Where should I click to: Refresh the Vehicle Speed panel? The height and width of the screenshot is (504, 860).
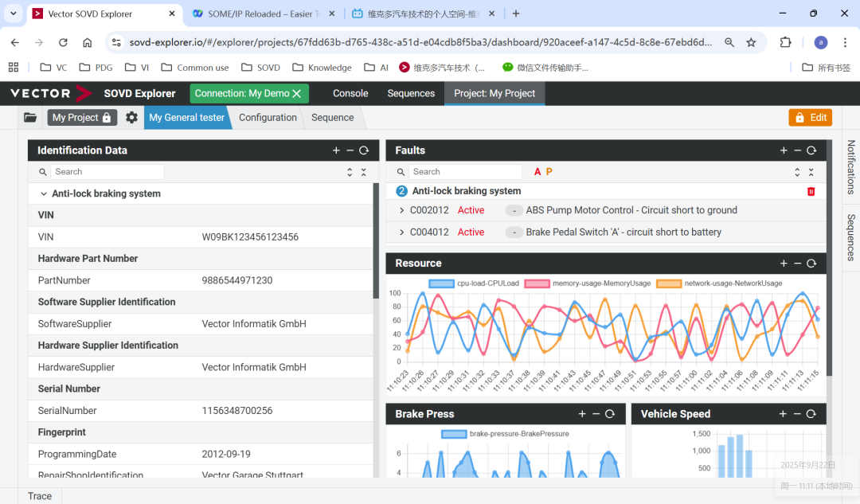[811, 414]
